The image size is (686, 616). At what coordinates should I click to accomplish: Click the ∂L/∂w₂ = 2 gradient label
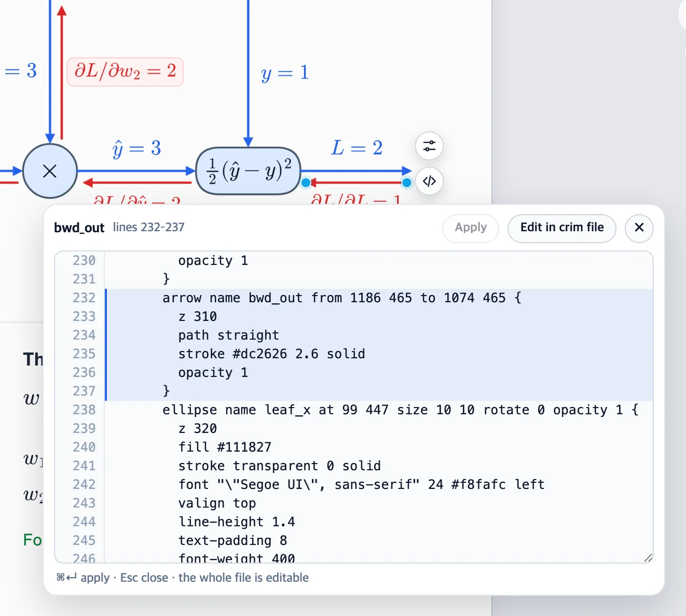click(125, 72)
